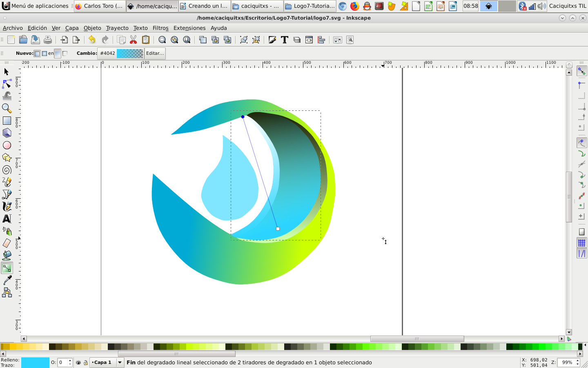Click the zoom percentage field
588x368 pixels.
(566, 362)
